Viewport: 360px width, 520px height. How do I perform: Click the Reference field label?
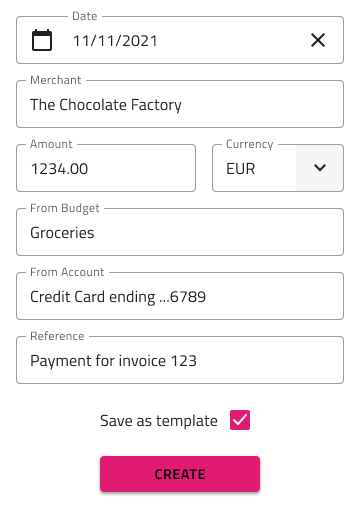[57, 336]
